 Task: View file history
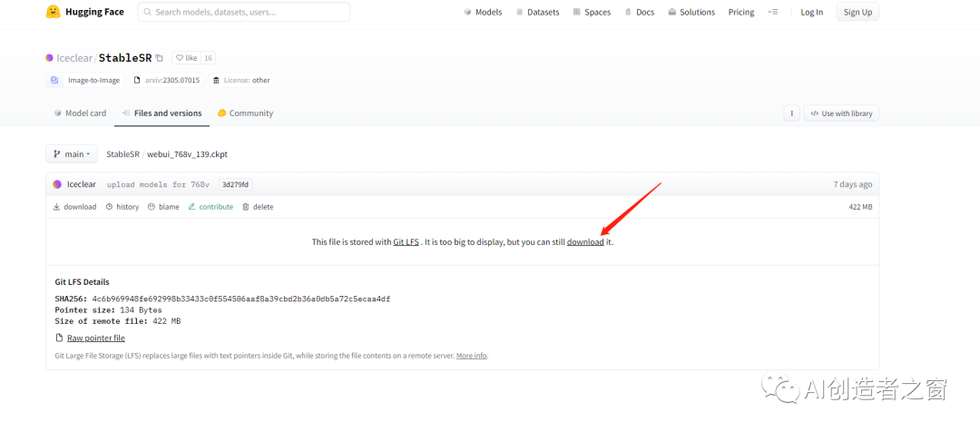coord(122,207)
